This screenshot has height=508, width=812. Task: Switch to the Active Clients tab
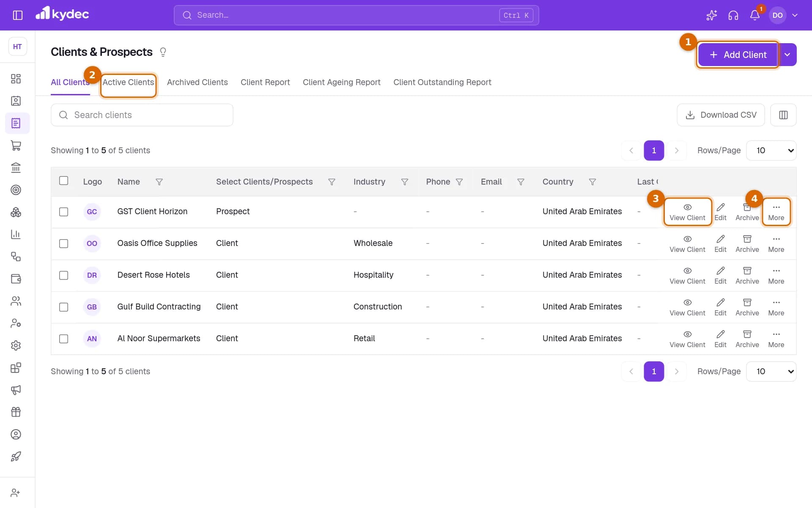point(128,82)
